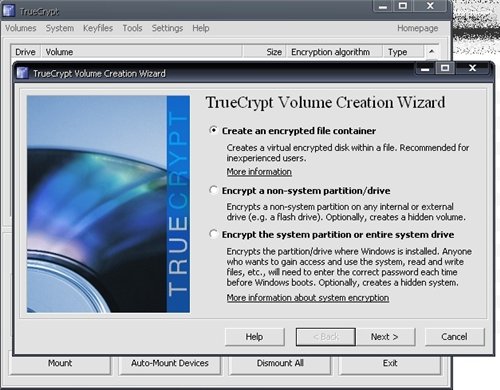Open the Tools menu

click(132, 28)
